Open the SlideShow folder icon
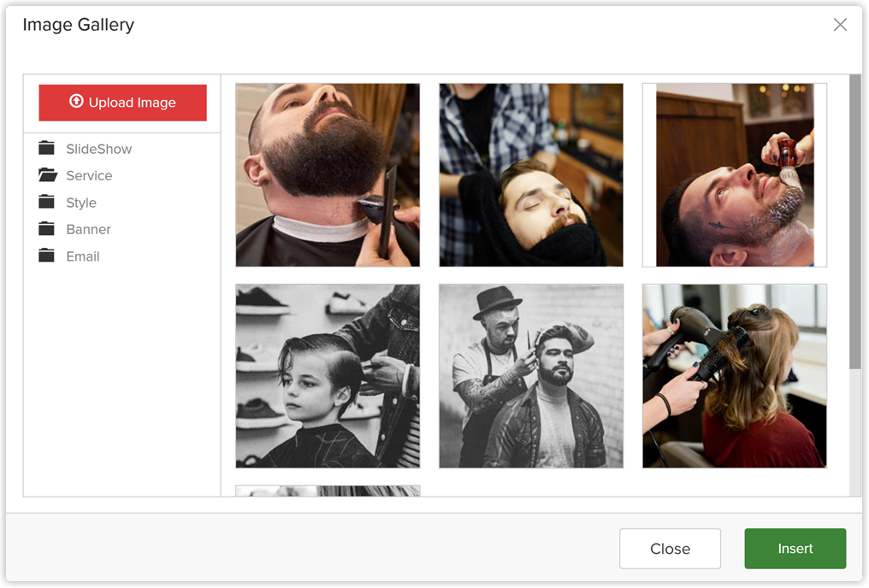The width and height of the screenshot is (869, 588). point(46,149)
